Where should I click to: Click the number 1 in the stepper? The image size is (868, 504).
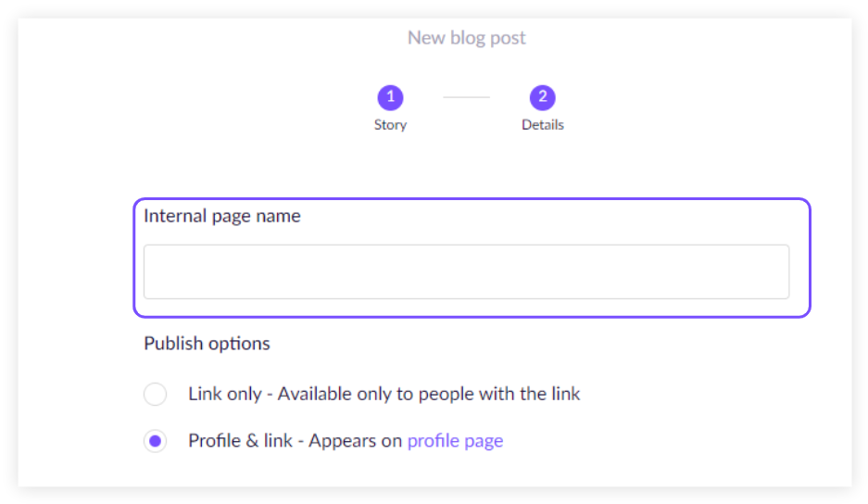click(x=390, y=97)
